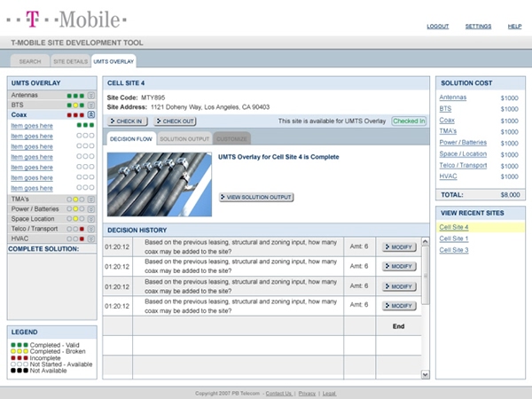Open Cell Site 4 in recent sites
532x399 pixels.
(x=454, y=227)
